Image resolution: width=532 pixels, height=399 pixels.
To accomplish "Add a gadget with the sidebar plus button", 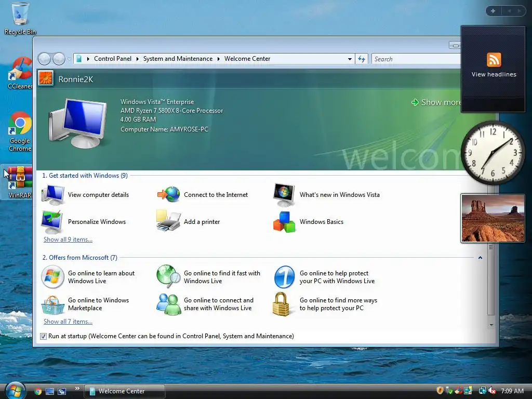I will click(x=493, y=11).
